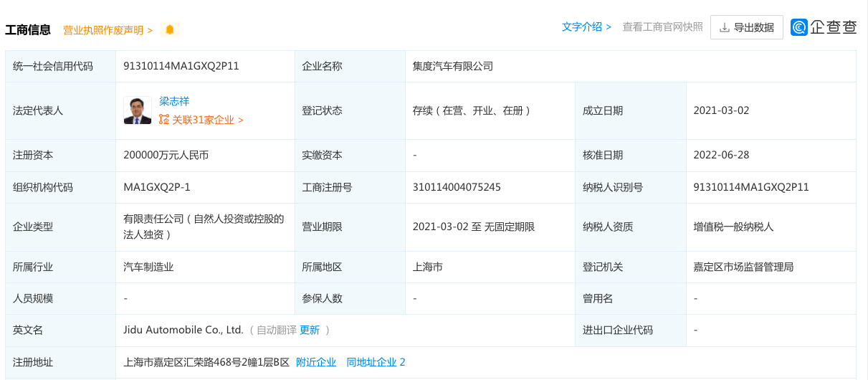The width and height of the screenshot is (868, 380).
Task: Select credit code 91310114MA1GXQ2P11 value
Action: (x=181, y=66)
